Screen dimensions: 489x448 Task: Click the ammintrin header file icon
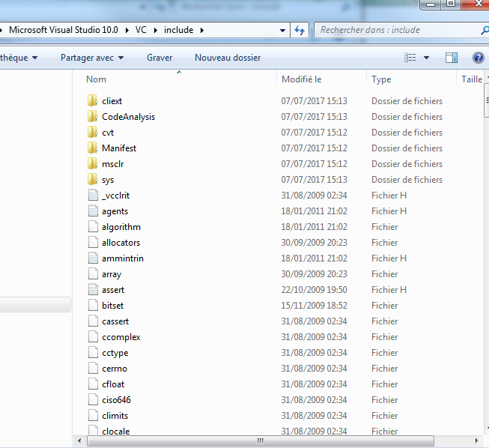pos(93,258)
